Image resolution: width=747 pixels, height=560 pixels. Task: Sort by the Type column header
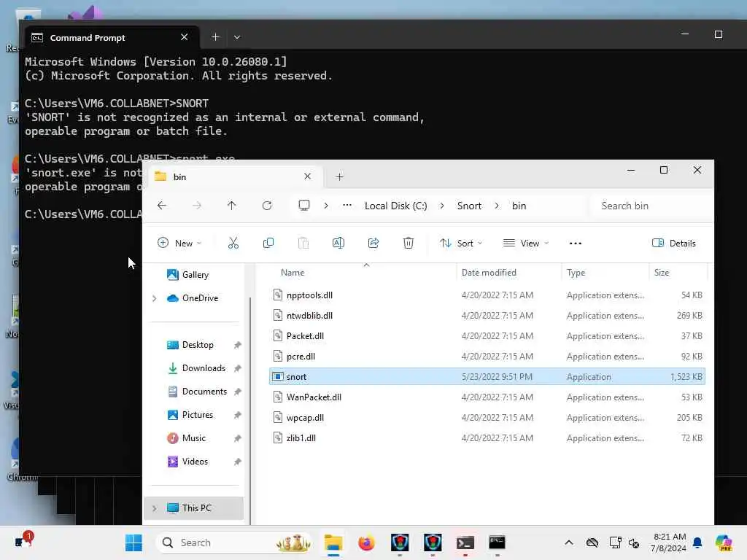[576, 273]
